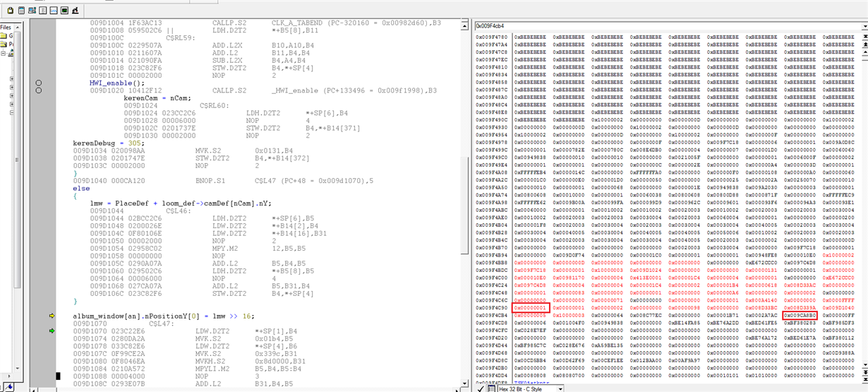Click the breakpoint circle beside HWI_enable()
The image size is (868, 392).
[x=39, y=83]
